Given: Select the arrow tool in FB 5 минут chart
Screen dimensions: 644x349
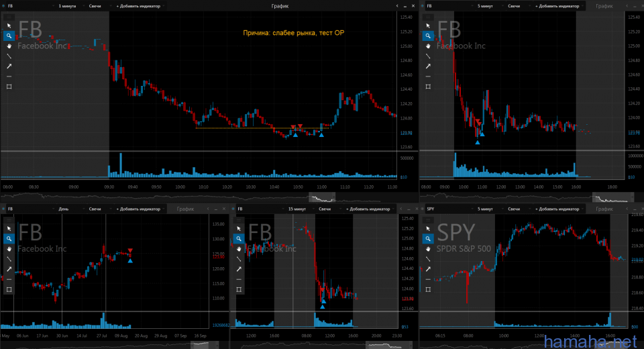Looking at the screenshot, I should pos(428,66).
